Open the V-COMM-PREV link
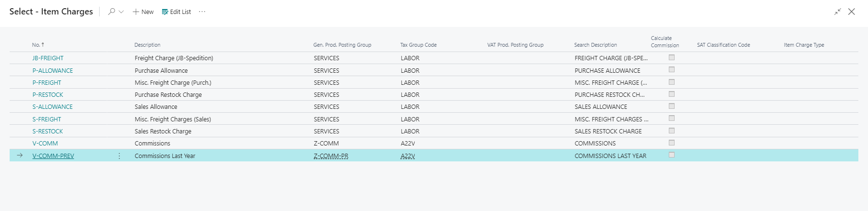 click(53, 156)
